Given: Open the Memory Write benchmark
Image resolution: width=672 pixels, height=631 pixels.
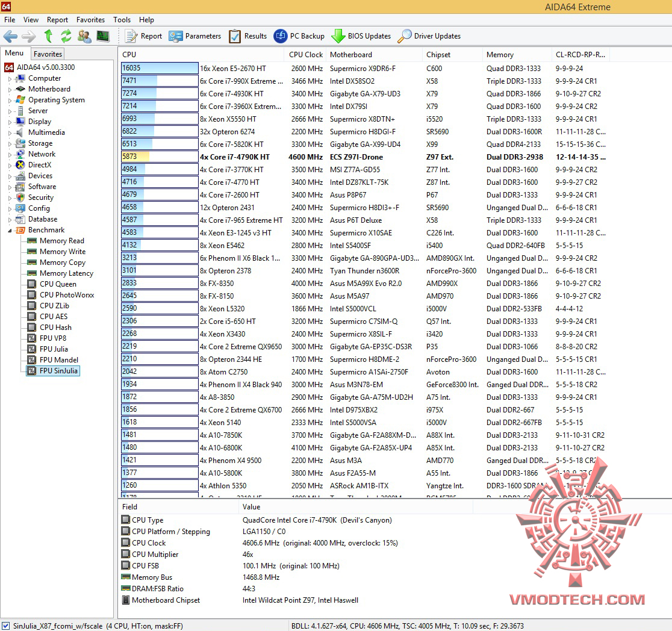Looking at the screenshot, I should point(56,252).
